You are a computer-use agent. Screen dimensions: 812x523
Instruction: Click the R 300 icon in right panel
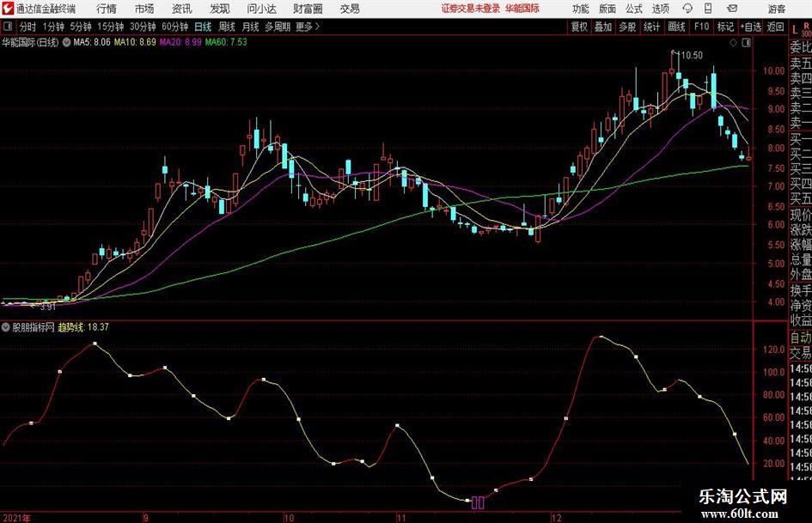tap(806, 29)
